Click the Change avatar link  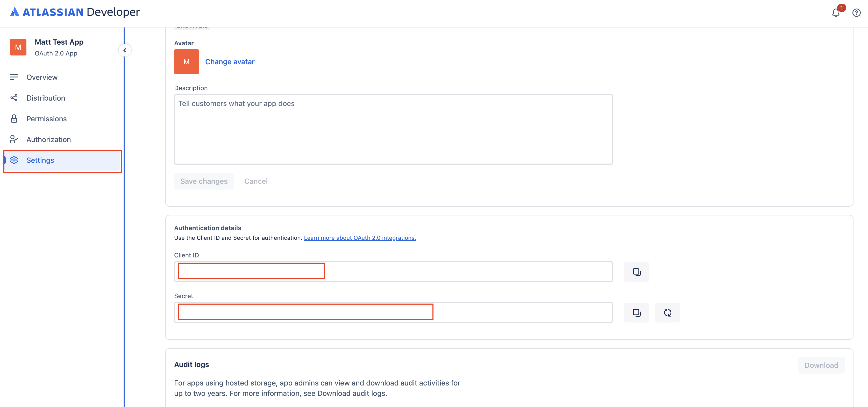[x=230, y=62]
